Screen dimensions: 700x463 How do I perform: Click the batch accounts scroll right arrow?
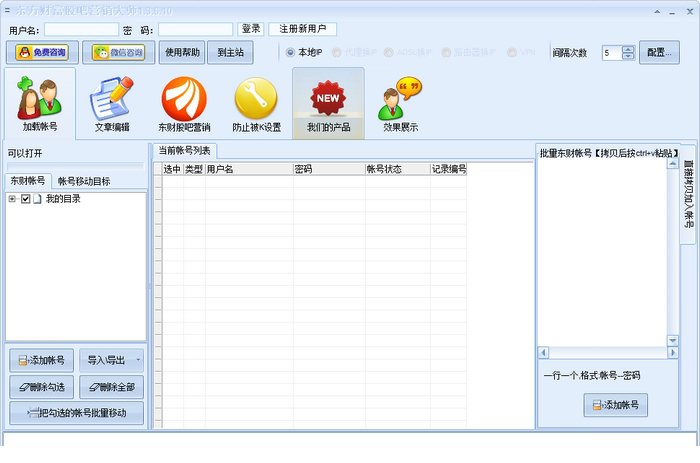point(673,352)
